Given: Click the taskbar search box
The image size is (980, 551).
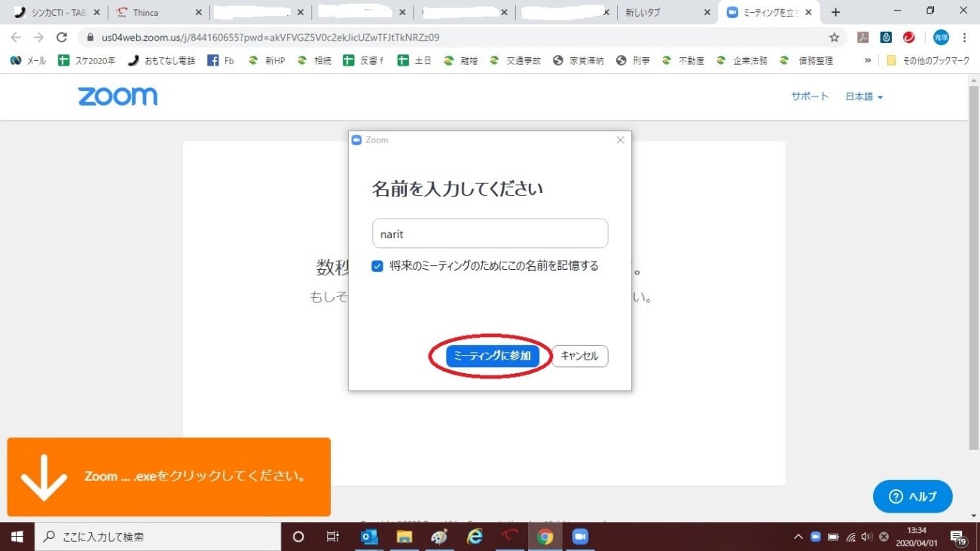Looking at the screenshot, I should [157, 537].
